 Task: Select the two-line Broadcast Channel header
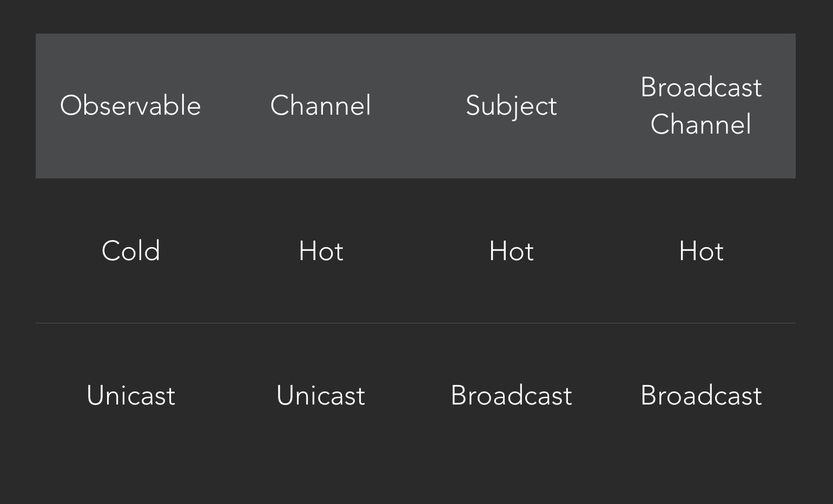[701, 105]
